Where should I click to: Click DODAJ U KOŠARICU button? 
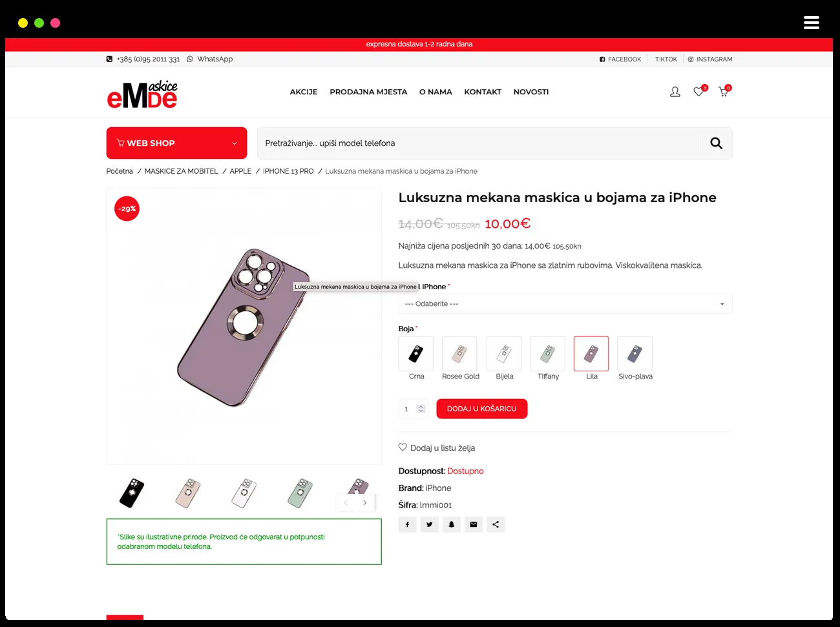click(482, 409)
